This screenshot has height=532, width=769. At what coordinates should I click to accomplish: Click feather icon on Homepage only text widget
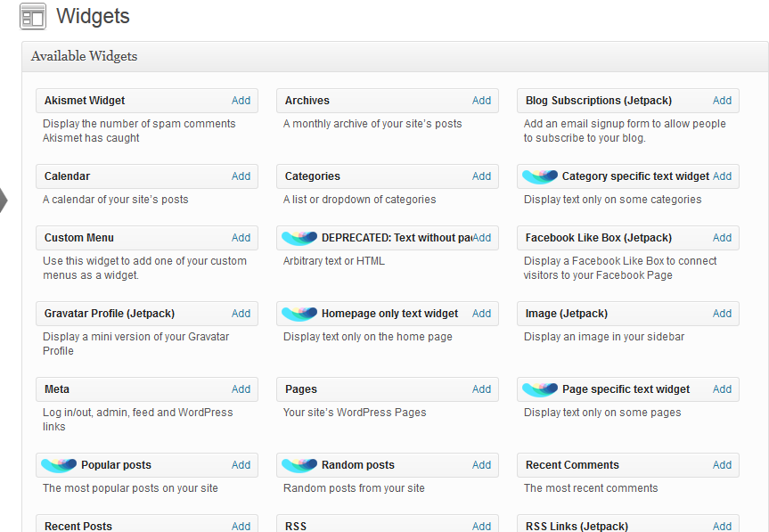point(299,314)
